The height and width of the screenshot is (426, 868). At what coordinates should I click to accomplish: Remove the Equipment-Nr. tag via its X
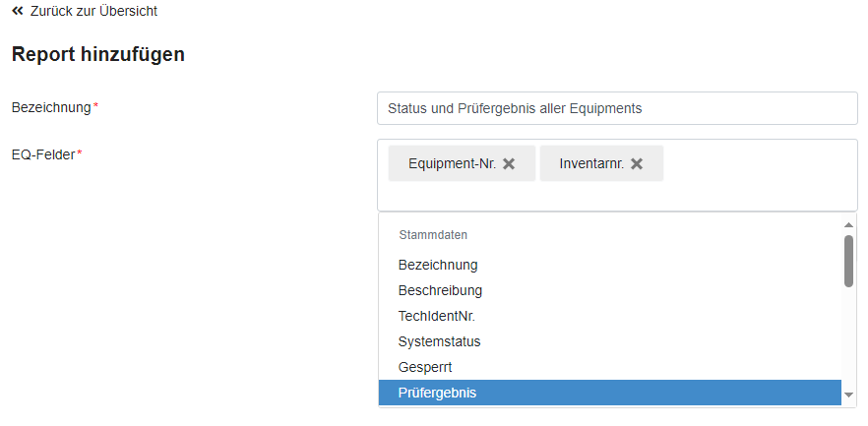tap(509, 163)
